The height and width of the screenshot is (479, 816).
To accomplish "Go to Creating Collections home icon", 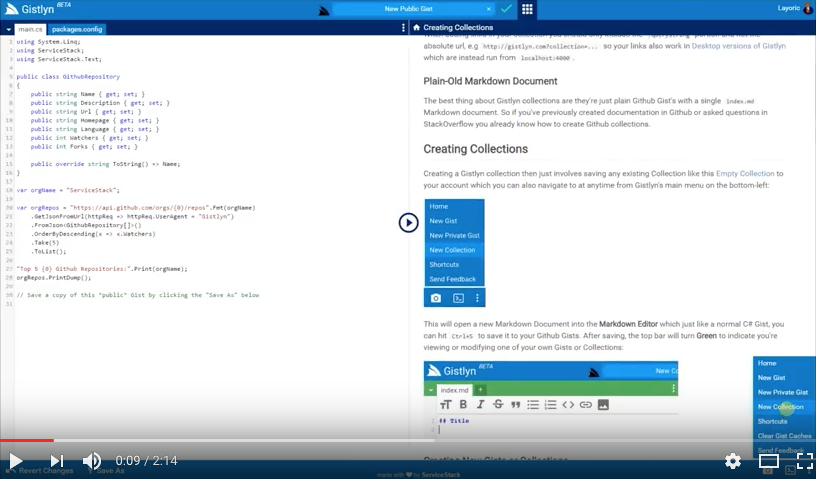I will click(x=416, y=28).
